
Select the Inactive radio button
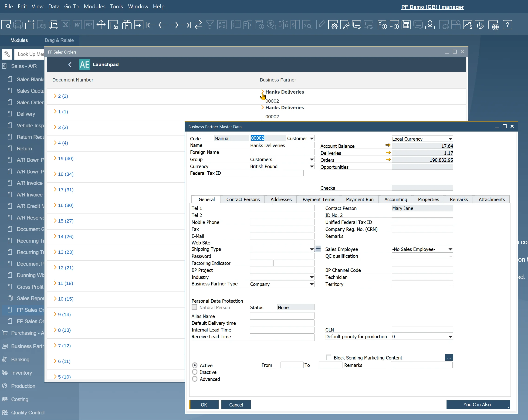195,372
